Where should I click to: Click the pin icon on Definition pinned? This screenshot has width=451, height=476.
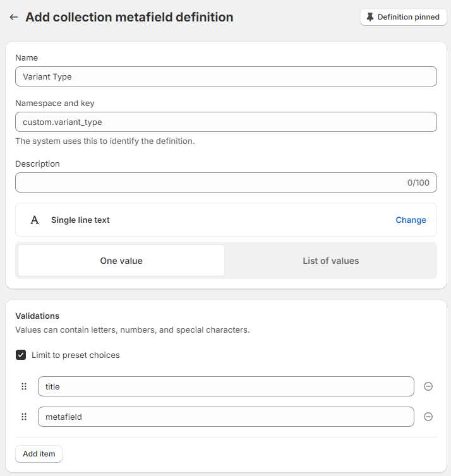pos(370,17)
